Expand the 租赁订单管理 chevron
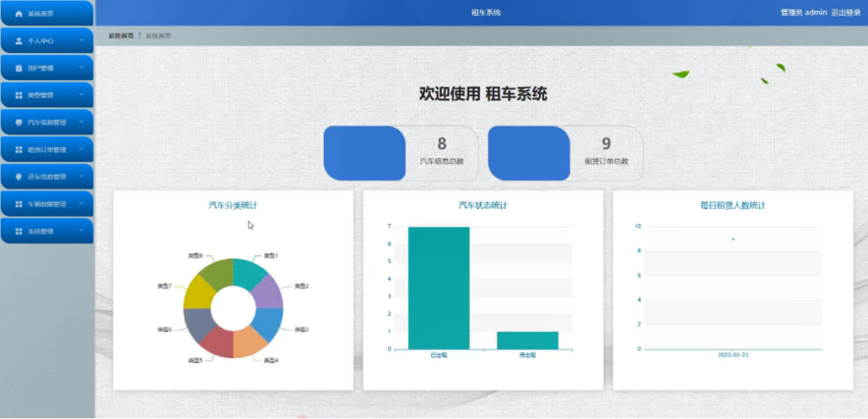 coord(82,150)
